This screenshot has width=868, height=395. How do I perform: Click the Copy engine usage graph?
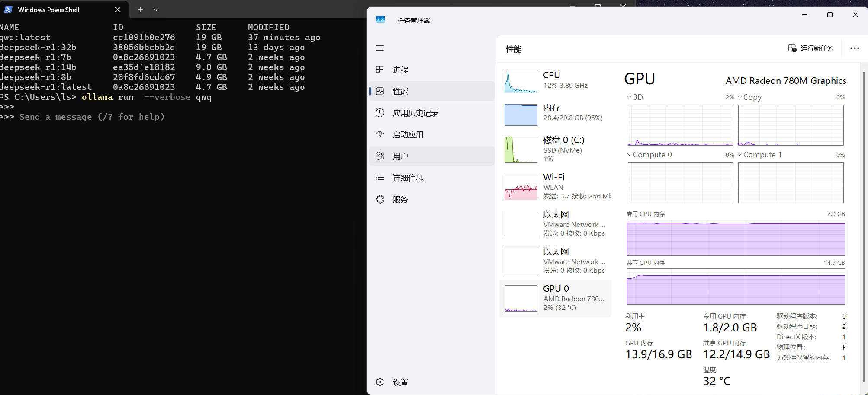point(791,125)
